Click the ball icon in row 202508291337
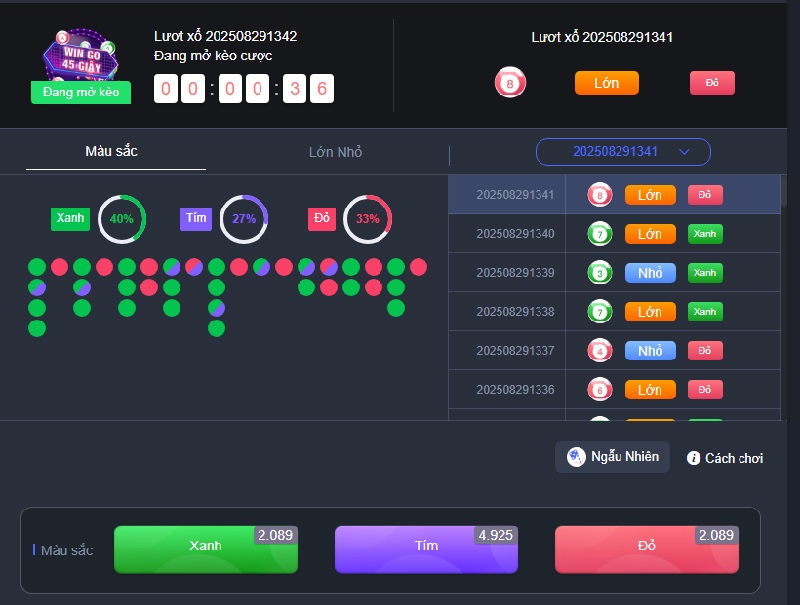800x605 pixels. [599, 351]
